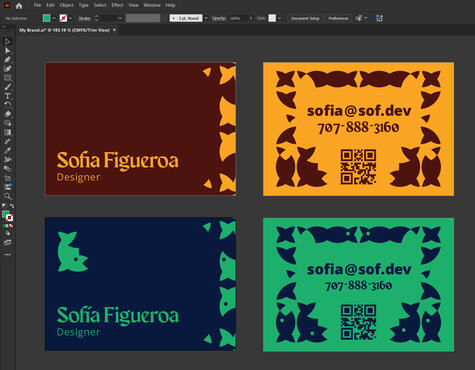
Task: Open stroke weight dropdown
Action: coord(120,18)
